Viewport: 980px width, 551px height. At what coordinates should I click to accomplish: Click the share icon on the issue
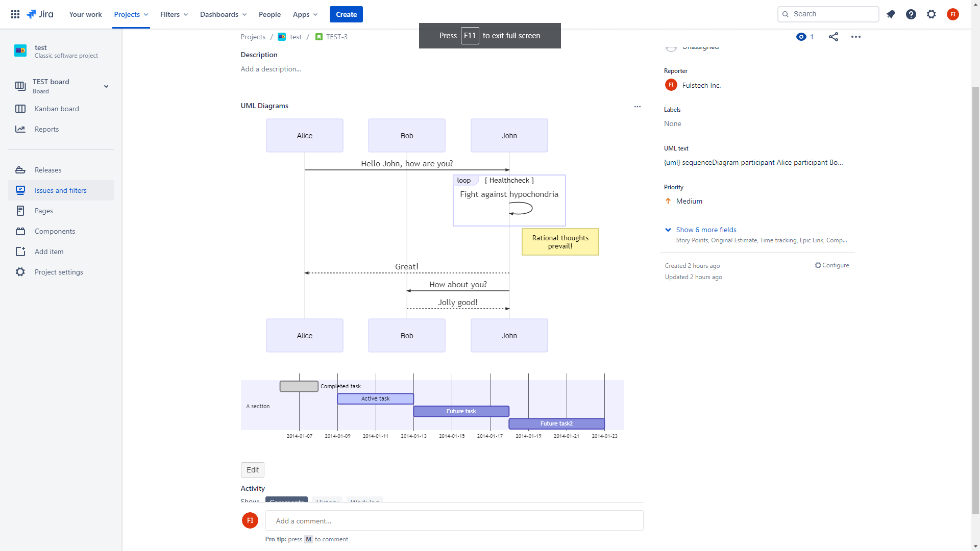coord(834,36)
